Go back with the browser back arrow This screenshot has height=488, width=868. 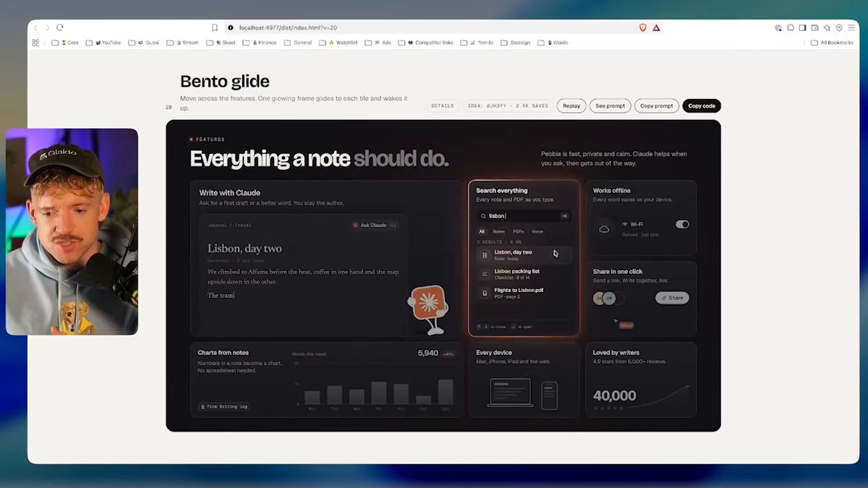pos(36,27)
